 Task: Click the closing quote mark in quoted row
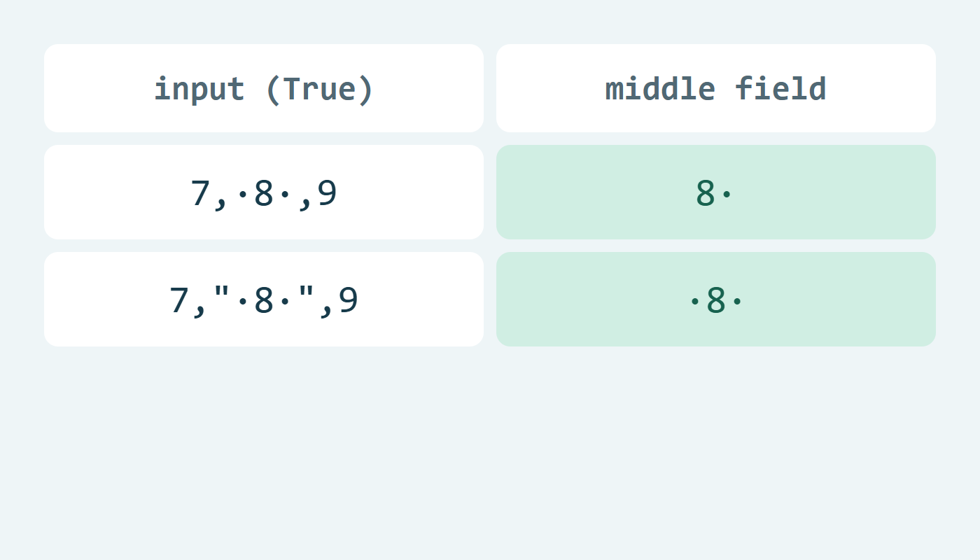click(x=306, y=292)
